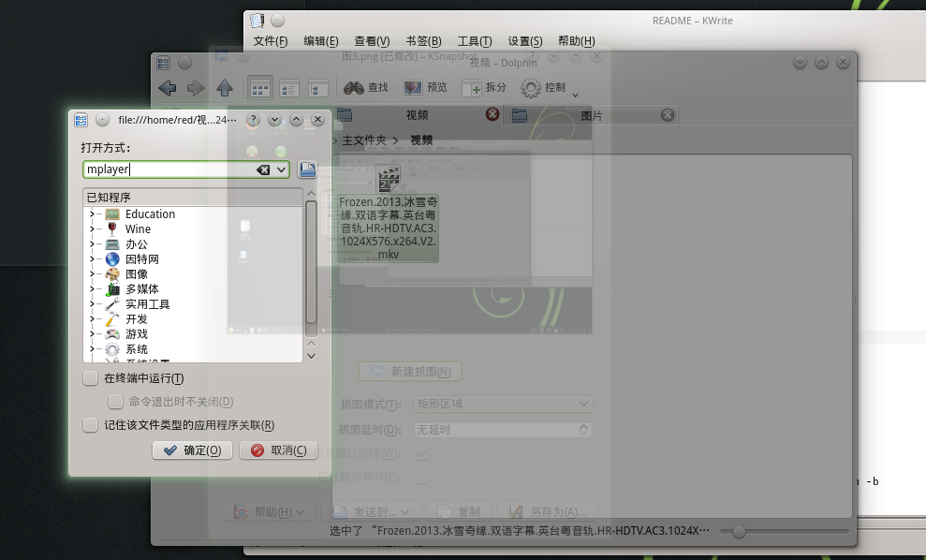Screen dimensions: 926x560
Task: Expand the 因特网 category
Action: point(92,258)
